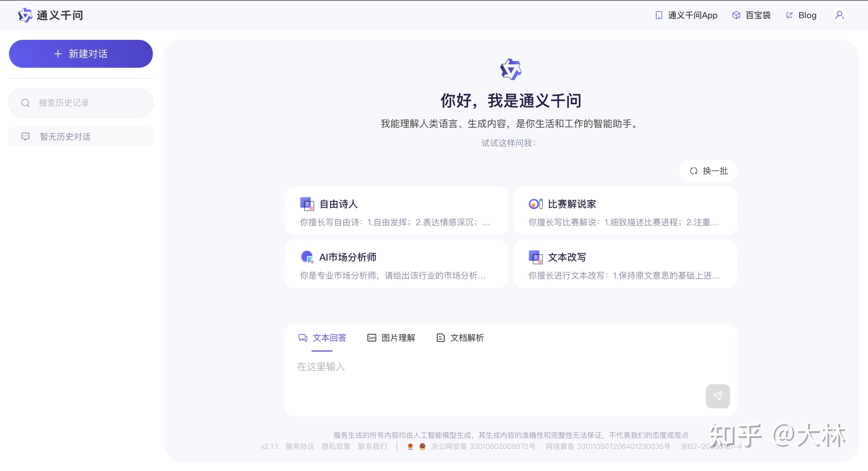Refresh suggestions with 换一批 button
The image size is (868, 471).
(708, 171)
